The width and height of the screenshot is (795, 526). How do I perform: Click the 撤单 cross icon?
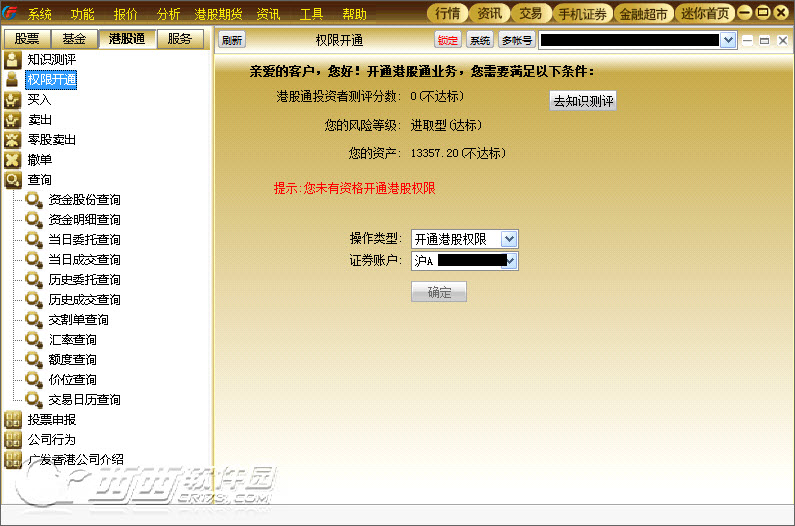13,160
